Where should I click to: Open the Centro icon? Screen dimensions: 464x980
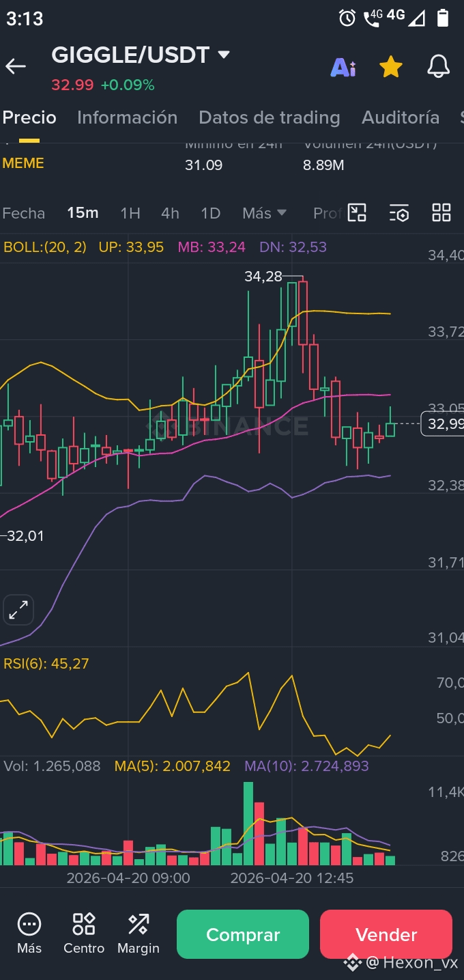[x=84, y=934]
